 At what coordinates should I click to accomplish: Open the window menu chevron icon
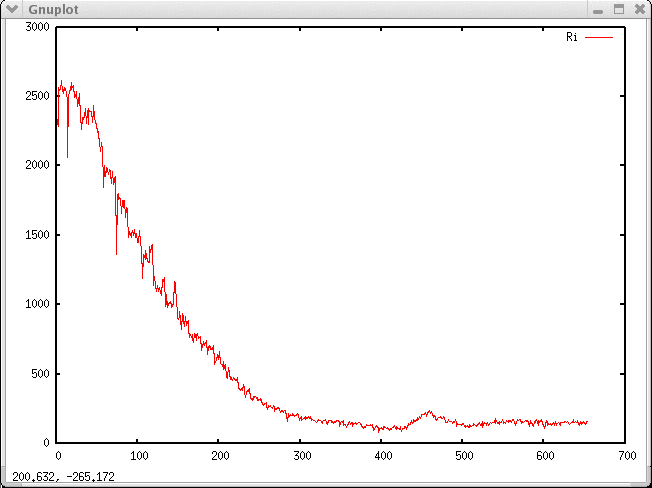11,9
